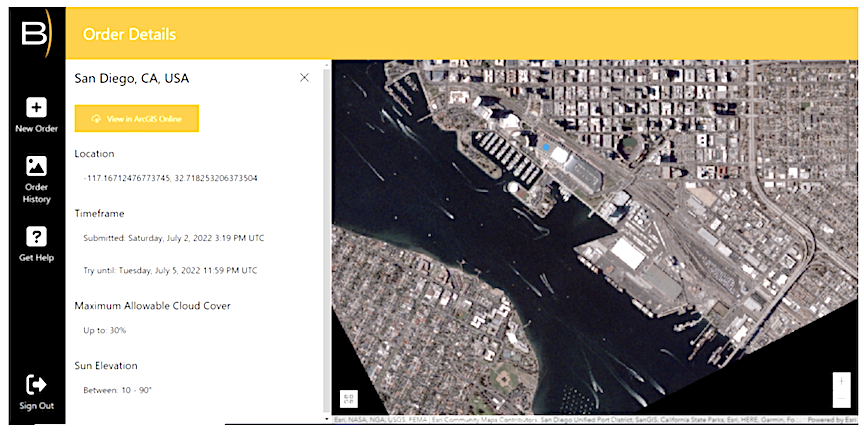
Task: Sign Out of the application
Action: [36, 392]
